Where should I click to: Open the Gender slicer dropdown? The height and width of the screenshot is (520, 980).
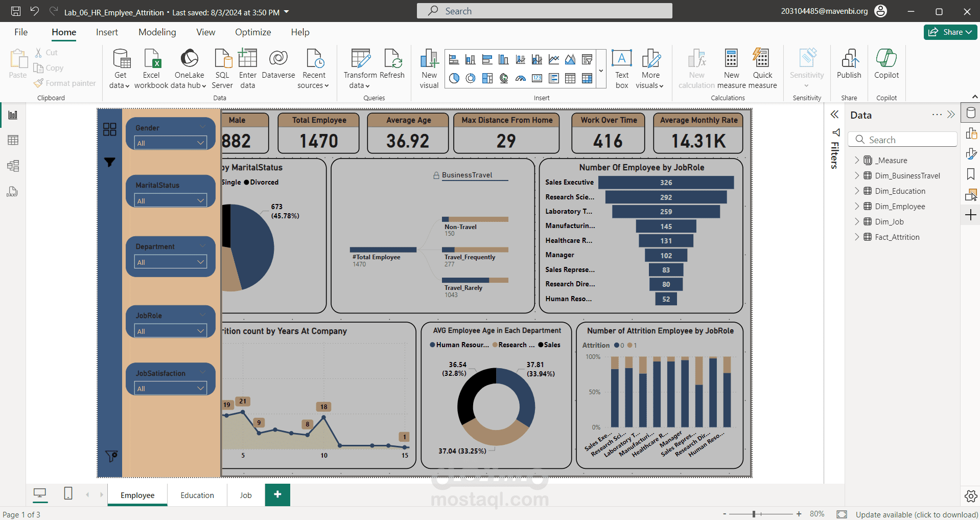pos(171,143)
